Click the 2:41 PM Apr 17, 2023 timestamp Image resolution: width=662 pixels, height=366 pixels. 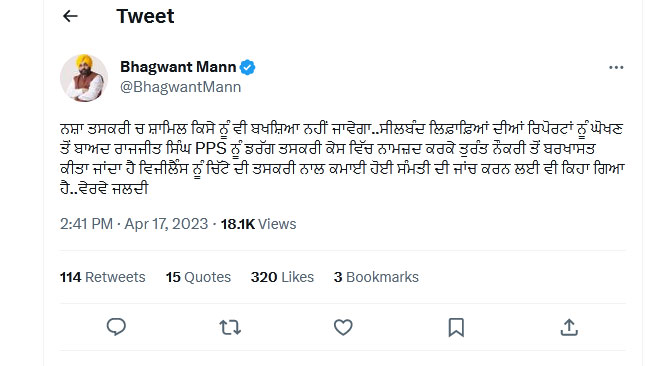134,224
